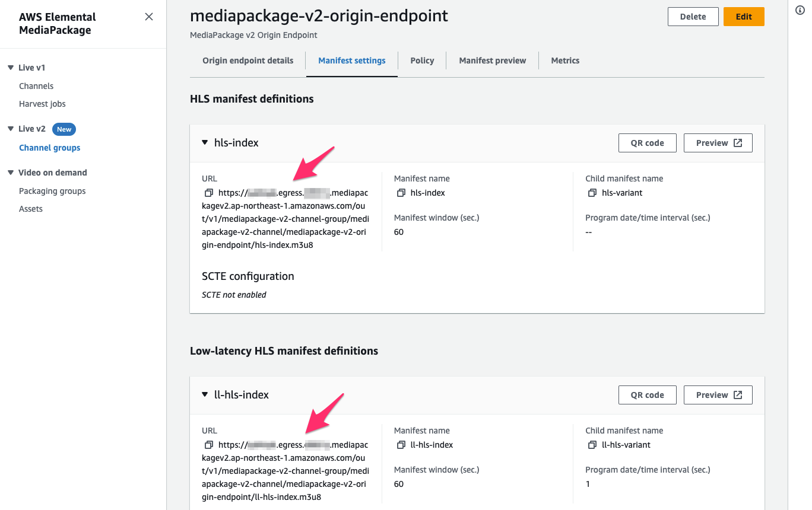Collapse the ll-hls-index manifest section

[x=205, y=394]
